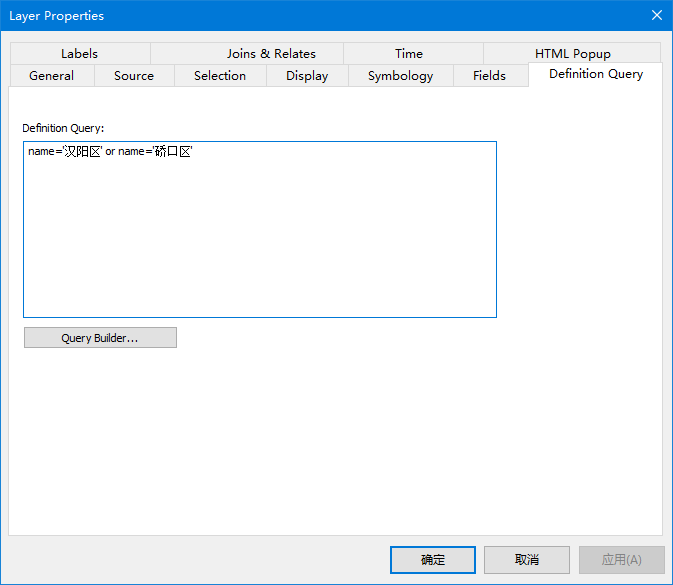The width and height of the screenshot is (673, 585).
Task: Open the Symbology tab
Action: point(401,76)
